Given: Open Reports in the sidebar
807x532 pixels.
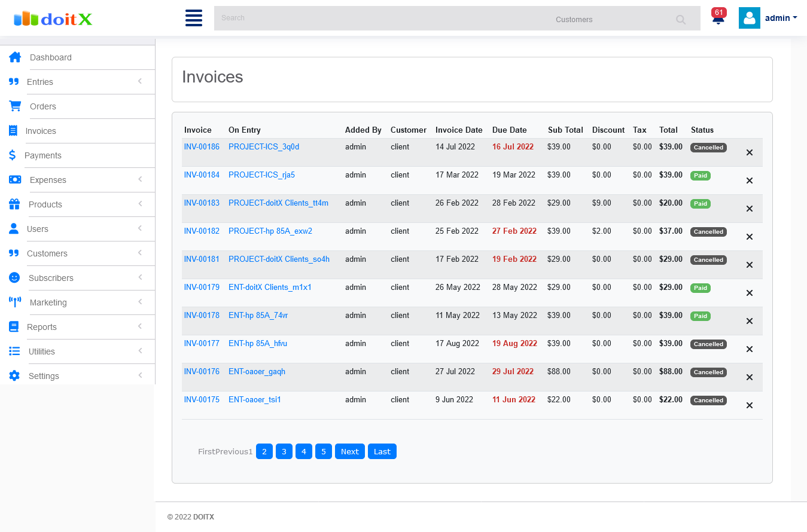Looking at the screenshot, I should point(42,327).
